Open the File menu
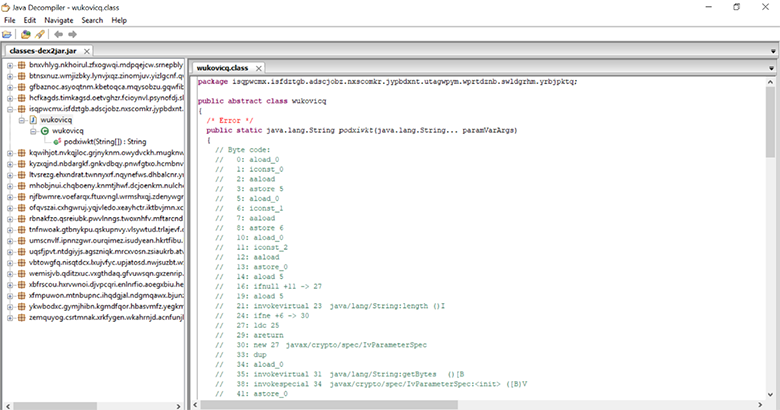This screenshot has height=410, width=780. 10,20
